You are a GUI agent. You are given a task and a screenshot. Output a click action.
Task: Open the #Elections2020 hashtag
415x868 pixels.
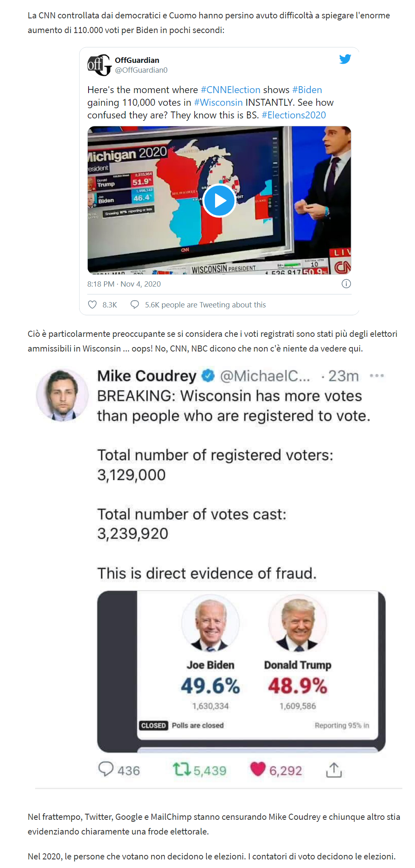click(293, 115)
